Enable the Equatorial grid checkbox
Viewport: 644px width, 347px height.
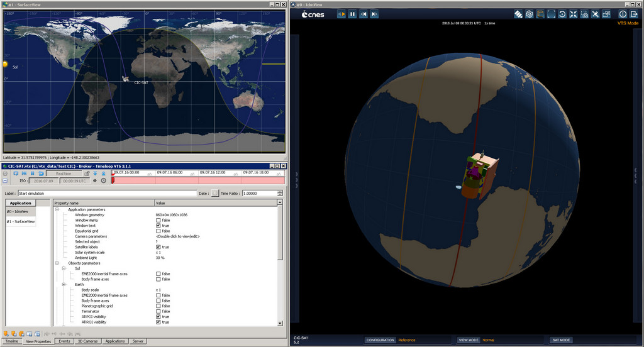(158, 231)
